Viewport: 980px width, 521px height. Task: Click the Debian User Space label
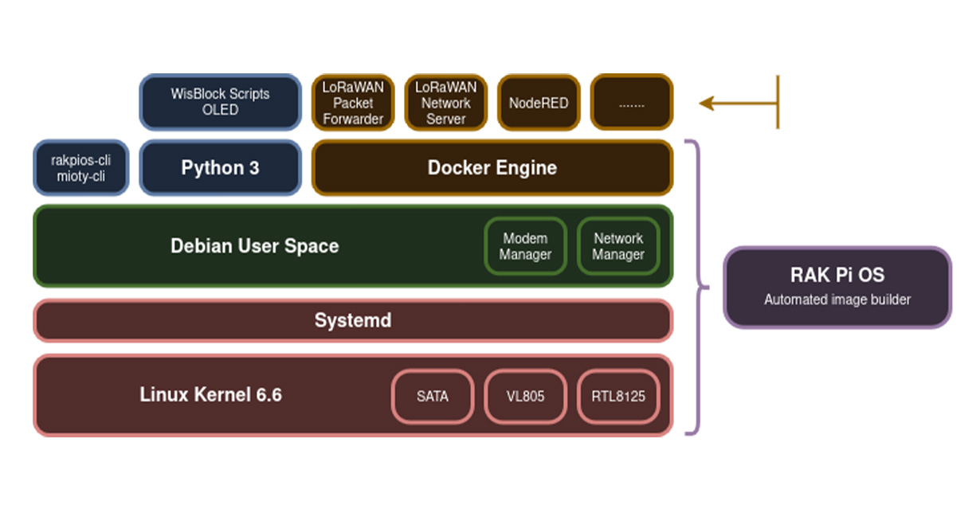coord(255,245)
